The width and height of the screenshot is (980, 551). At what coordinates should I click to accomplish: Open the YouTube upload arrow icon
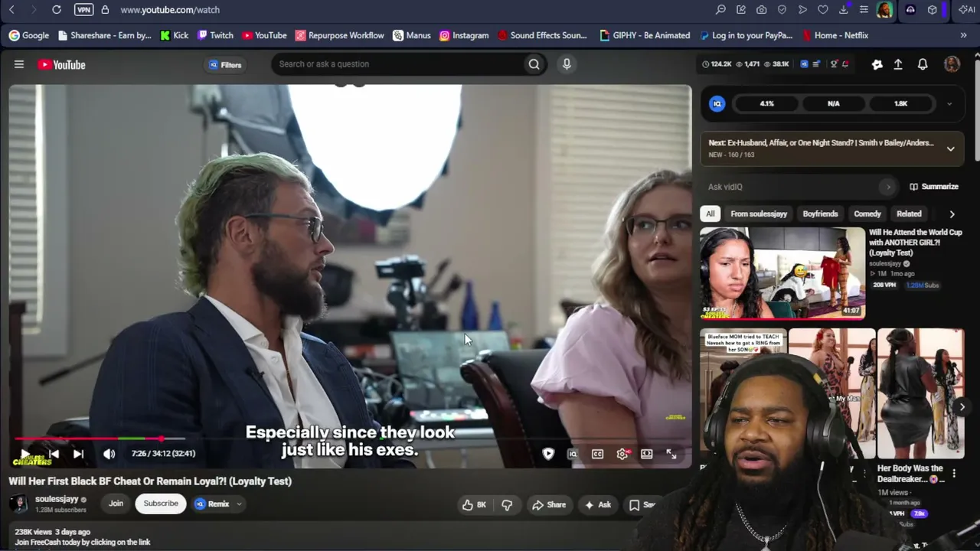click(898, 64)
